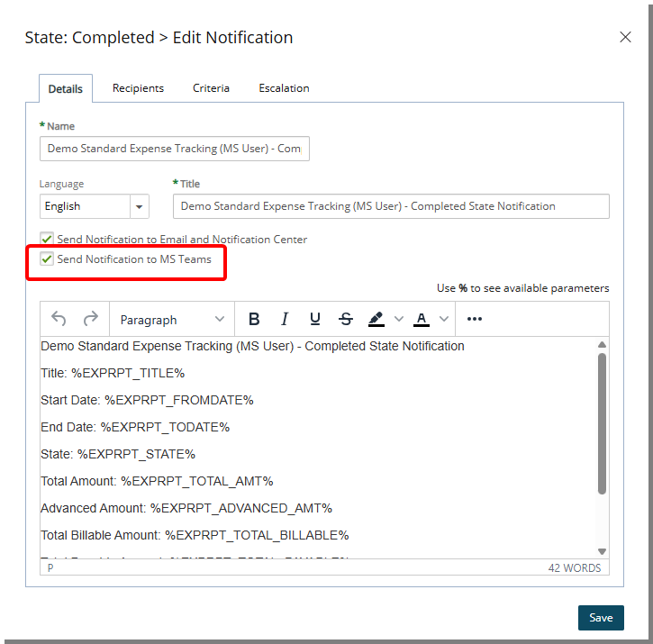Click the 42 WORDS counter
653x644 pixels.
point(575,567)
